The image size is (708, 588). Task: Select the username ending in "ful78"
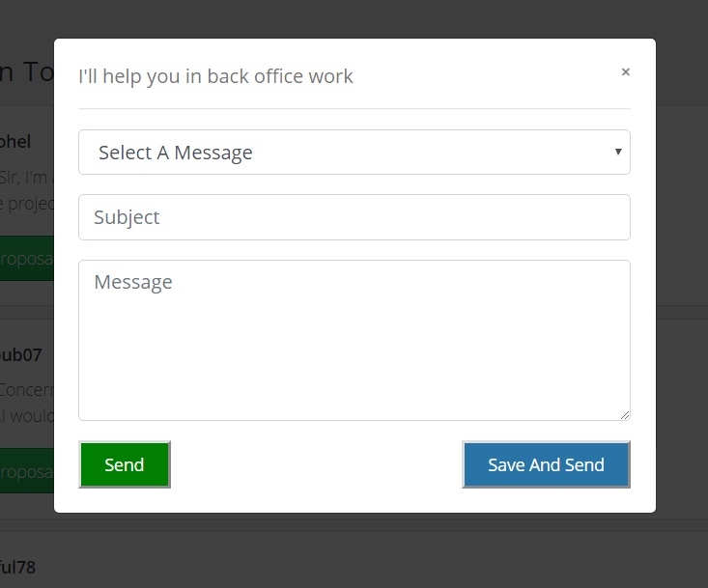17,567
